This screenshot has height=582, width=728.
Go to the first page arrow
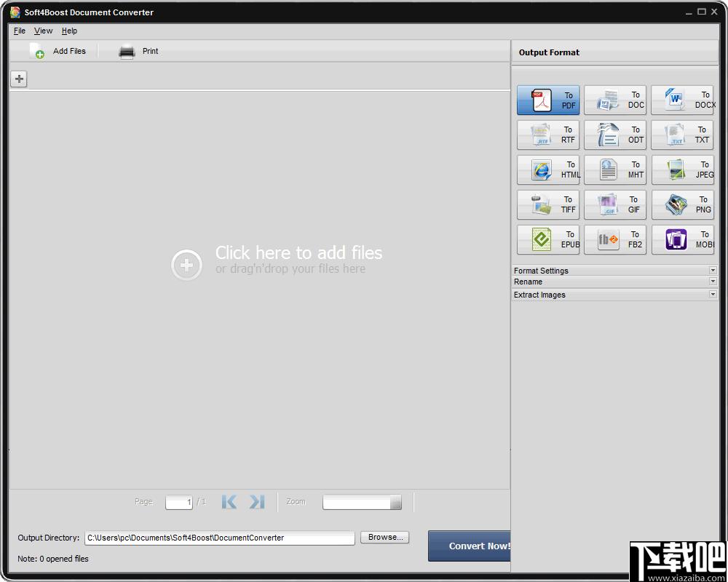point(229,502)
